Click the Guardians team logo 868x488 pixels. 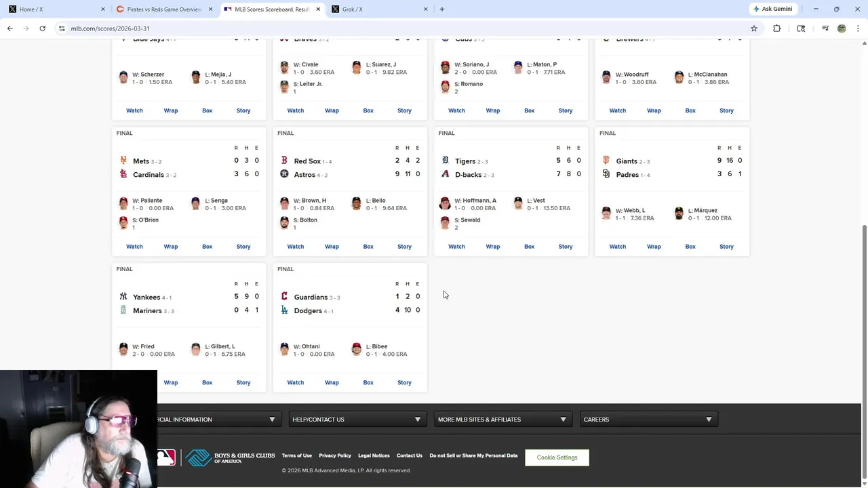284,296
